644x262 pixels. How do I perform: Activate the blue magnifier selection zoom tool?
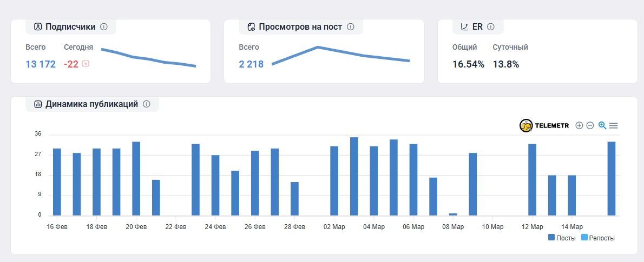(x=602, y=125)
